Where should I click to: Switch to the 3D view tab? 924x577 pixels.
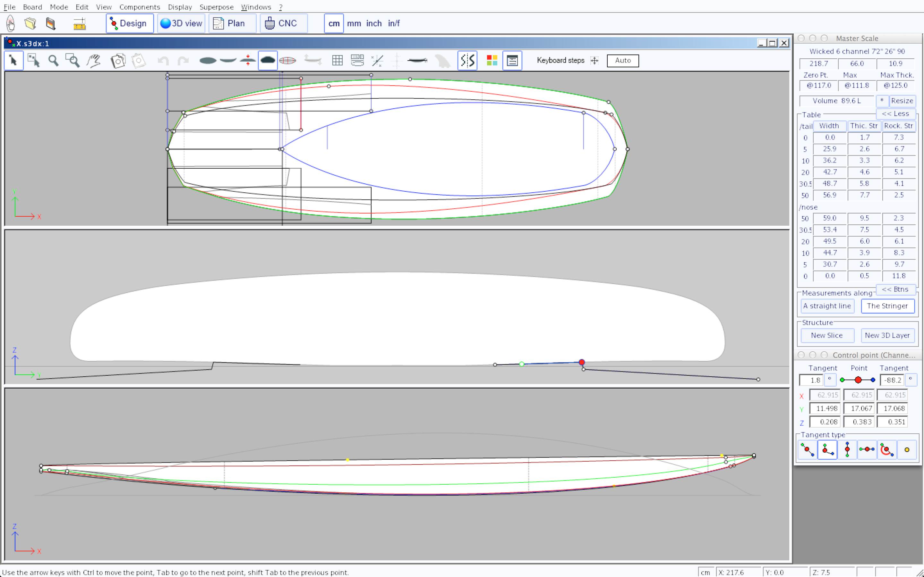(x=181, y=23)
